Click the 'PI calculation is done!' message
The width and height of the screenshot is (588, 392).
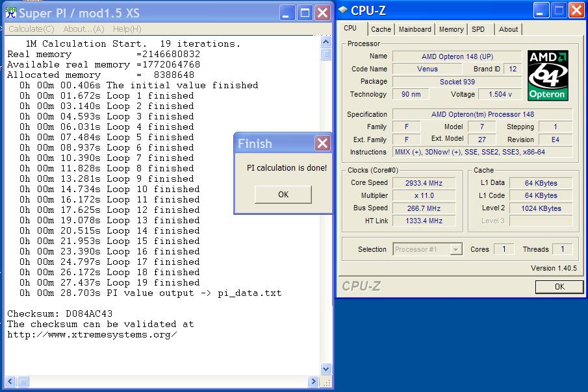pos(287,168)
